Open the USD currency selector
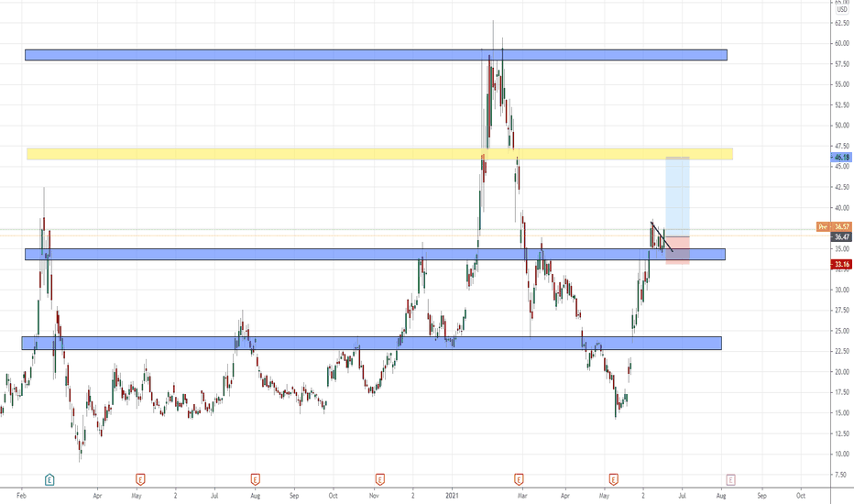854x504 pixels. click(x=841, y=9)
